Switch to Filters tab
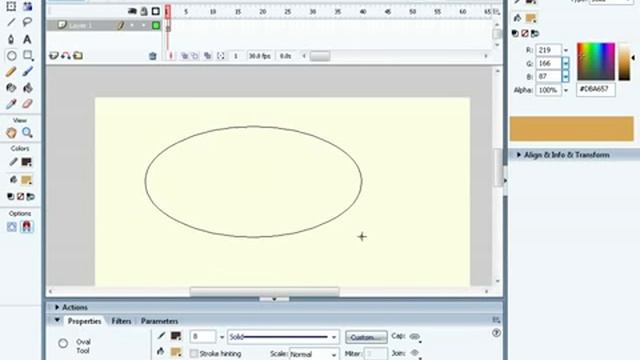 point(121,321)
